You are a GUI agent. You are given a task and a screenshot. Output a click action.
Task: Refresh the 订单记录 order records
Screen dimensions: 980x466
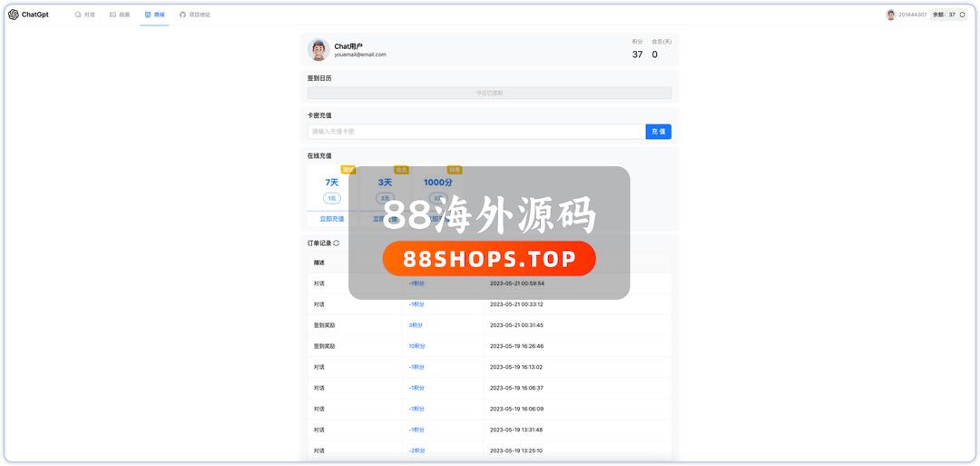(337, 243)
